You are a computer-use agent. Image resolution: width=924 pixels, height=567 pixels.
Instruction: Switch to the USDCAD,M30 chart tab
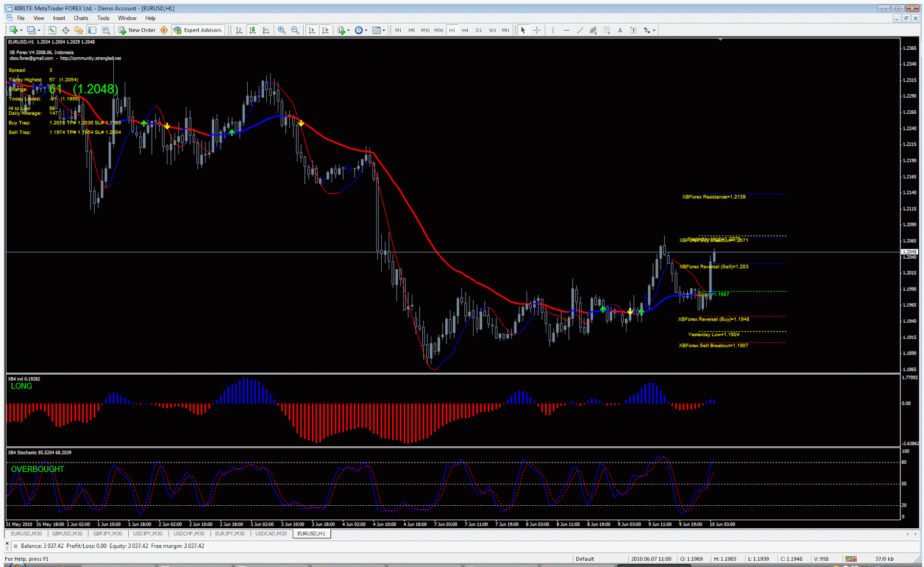271,534
